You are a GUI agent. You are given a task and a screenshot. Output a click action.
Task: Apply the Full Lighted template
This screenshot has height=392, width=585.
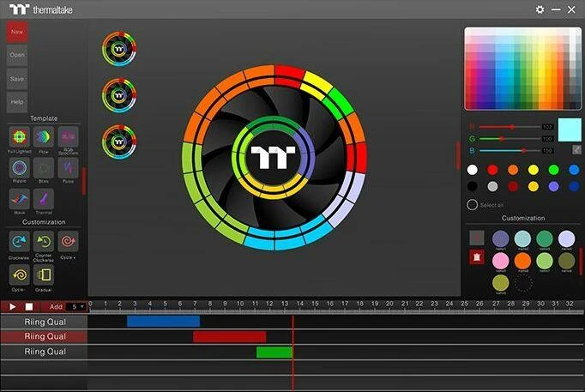[20, 137]
